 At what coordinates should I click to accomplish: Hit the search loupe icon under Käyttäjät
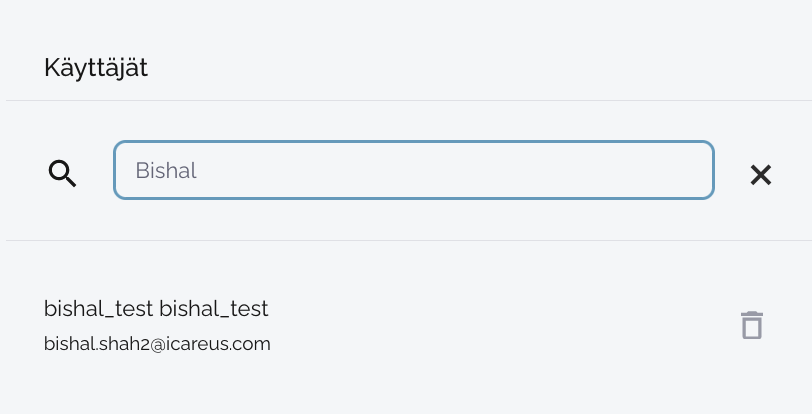pos(62,174)
